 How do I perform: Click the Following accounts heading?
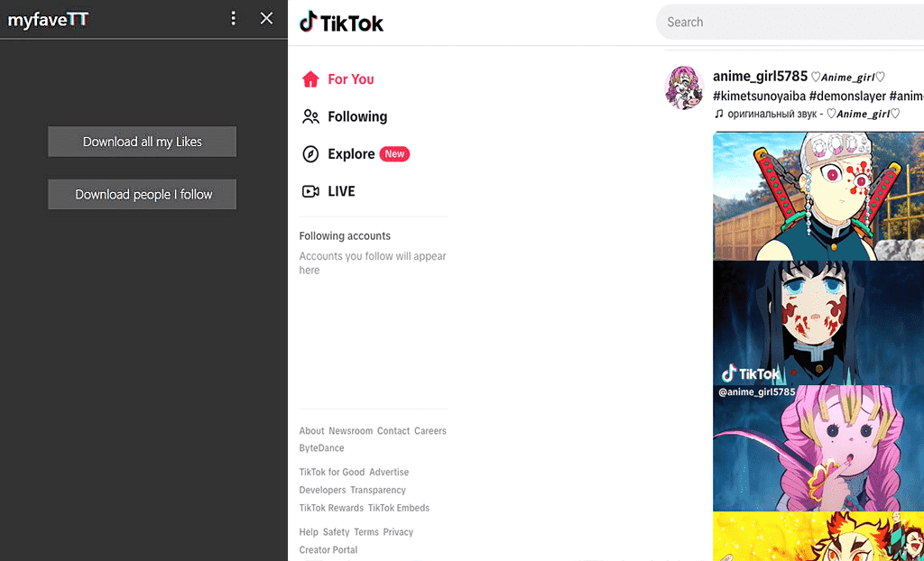pos(345,235)
